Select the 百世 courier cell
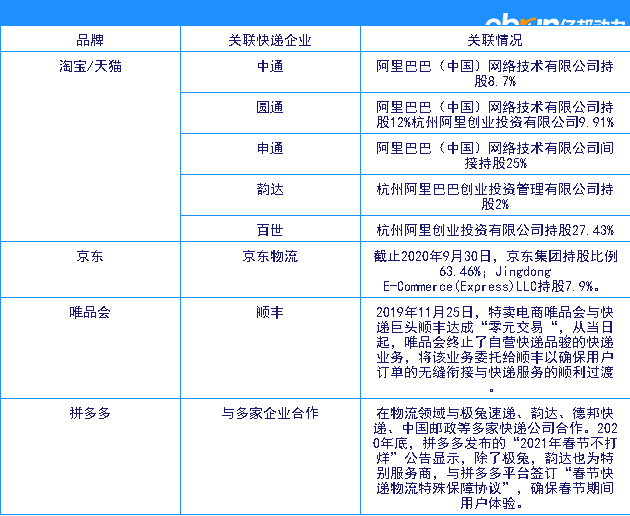630x516 pixels. [270, 229]
